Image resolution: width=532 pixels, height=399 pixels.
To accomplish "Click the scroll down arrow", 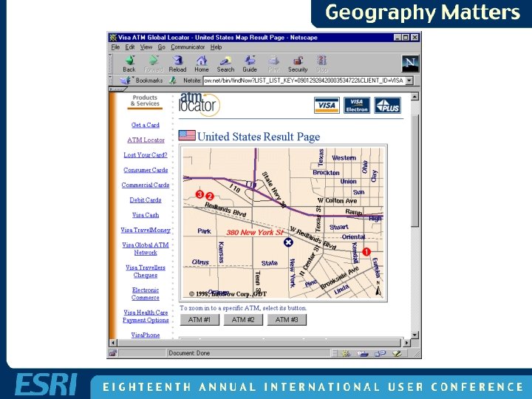I will [415, 335].
